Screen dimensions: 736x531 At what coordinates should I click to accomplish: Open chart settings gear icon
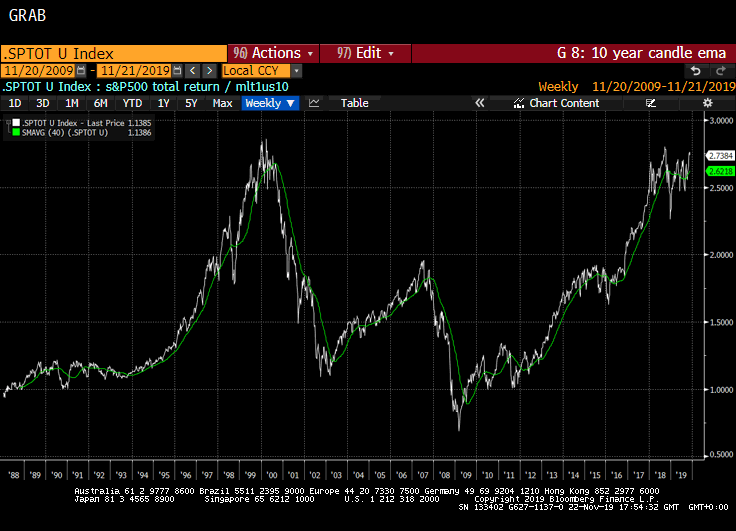[707, 103]
